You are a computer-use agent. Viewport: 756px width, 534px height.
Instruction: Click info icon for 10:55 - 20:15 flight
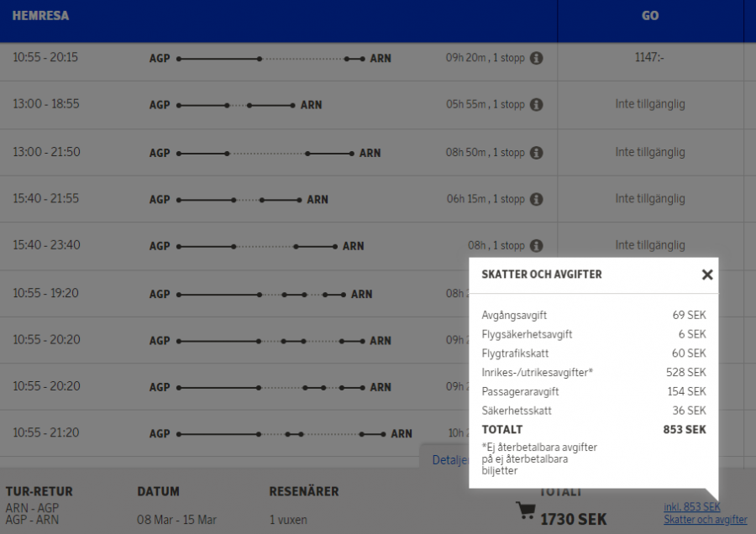[x=536, y=59]
